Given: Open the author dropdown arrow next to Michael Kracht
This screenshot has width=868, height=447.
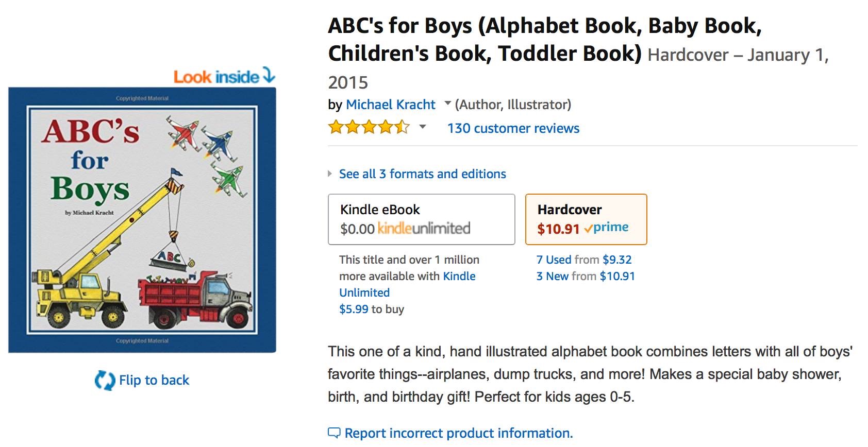Looking at the screenshot, I should [447, 104].
